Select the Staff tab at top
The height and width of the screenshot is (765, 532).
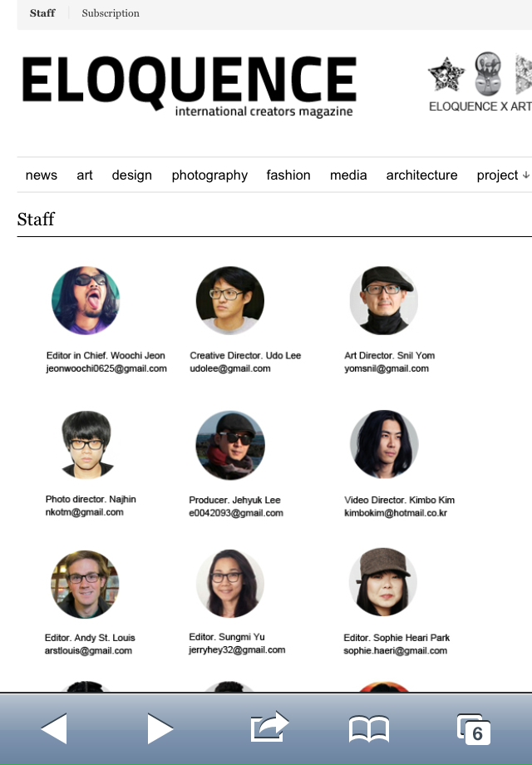point(42,13)
